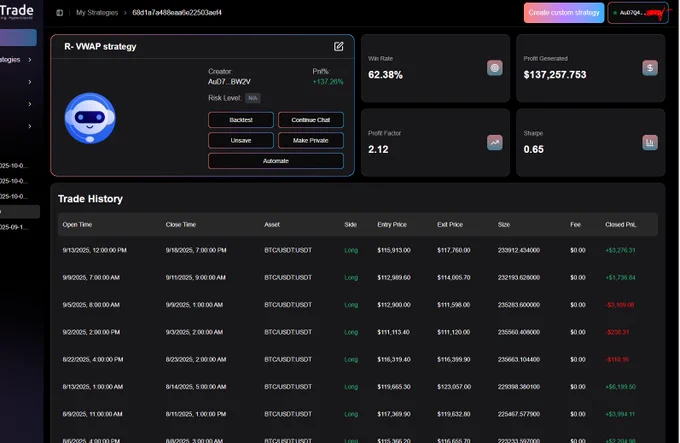Image resolution: width=680 pixels, height=443 pixels.
Task: Click the Fee column header
Action: point(575,225)
